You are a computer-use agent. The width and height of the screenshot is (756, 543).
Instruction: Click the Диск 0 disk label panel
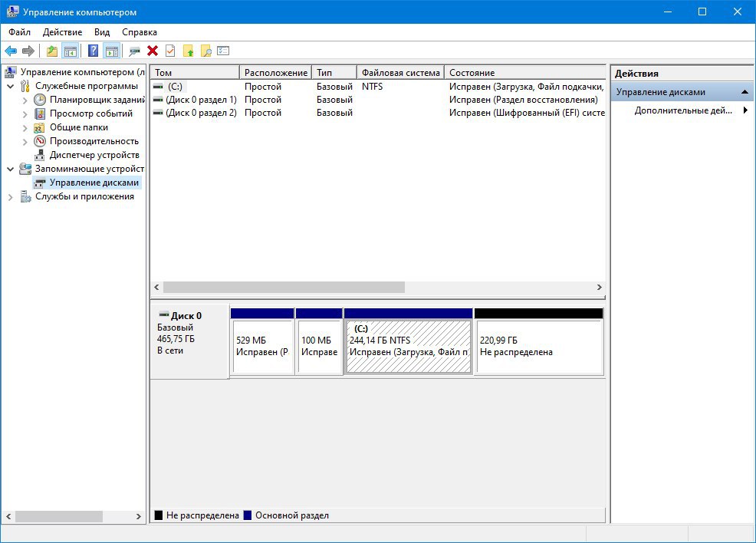189,341
